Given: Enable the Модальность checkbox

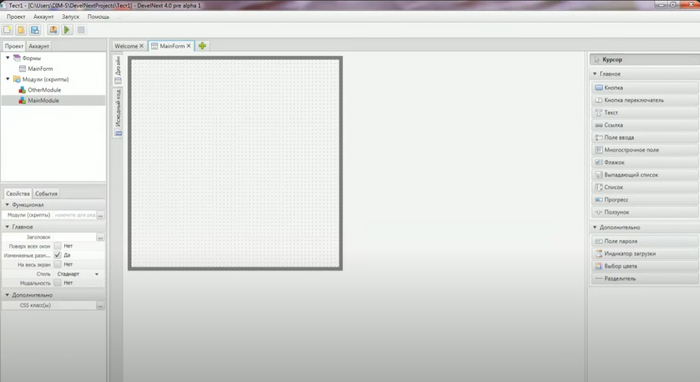Looking at the screenshot, I should (x=58, y=282).
